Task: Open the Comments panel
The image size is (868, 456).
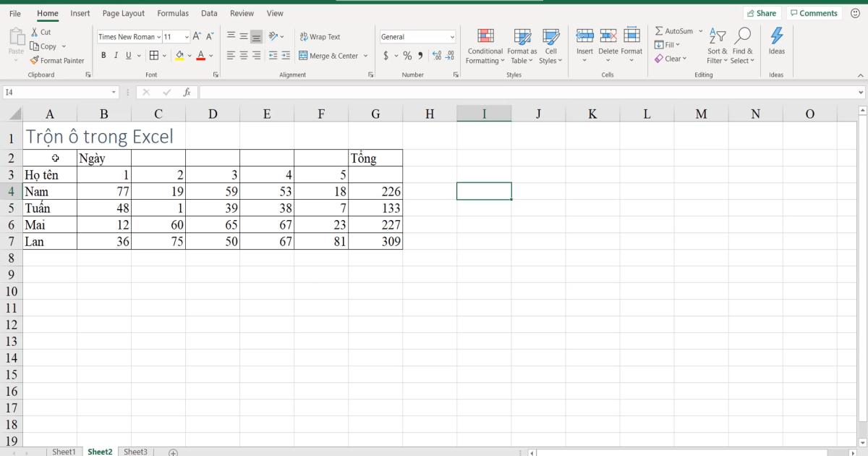Action: [814, 12]
